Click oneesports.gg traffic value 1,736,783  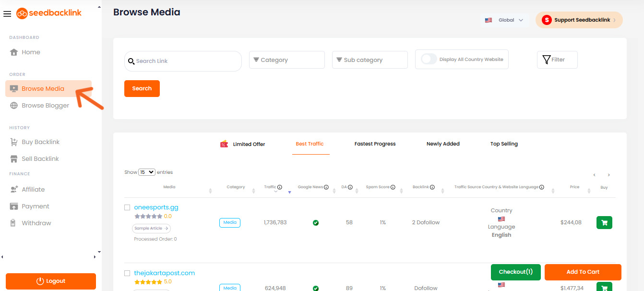[x=275, y=223]
